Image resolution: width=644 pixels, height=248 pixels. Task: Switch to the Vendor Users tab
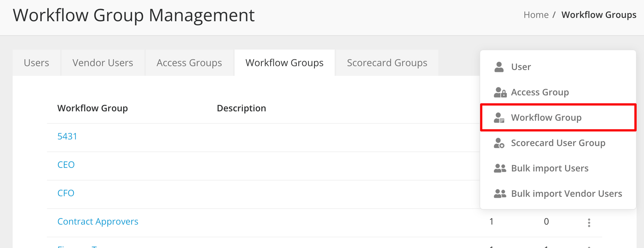pos(102,63)
